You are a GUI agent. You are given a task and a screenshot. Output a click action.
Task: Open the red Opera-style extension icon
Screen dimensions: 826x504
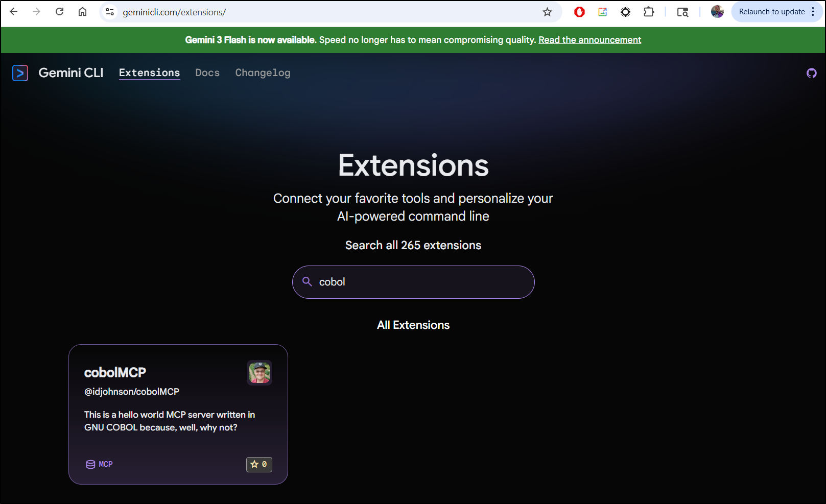coord(579,12)
